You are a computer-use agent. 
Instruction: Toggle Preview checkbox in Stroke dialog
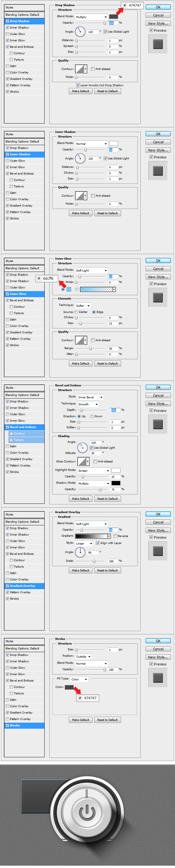[x=151, y=664]
